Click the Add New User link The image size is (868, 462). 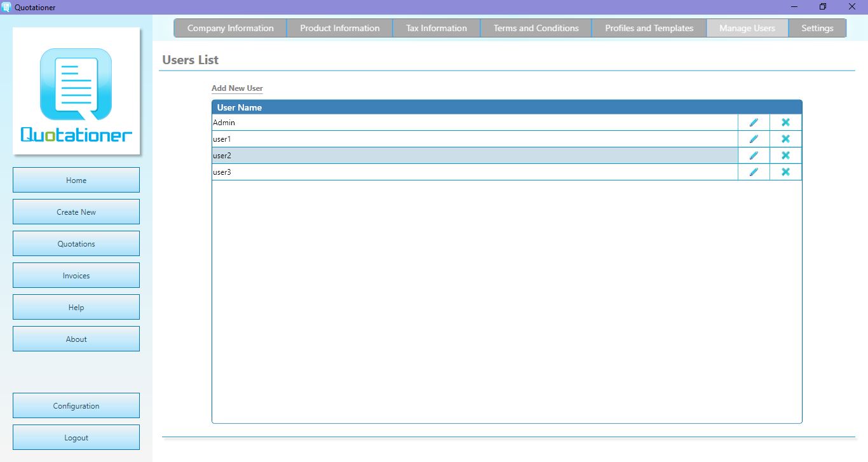(x=237, y=88)
